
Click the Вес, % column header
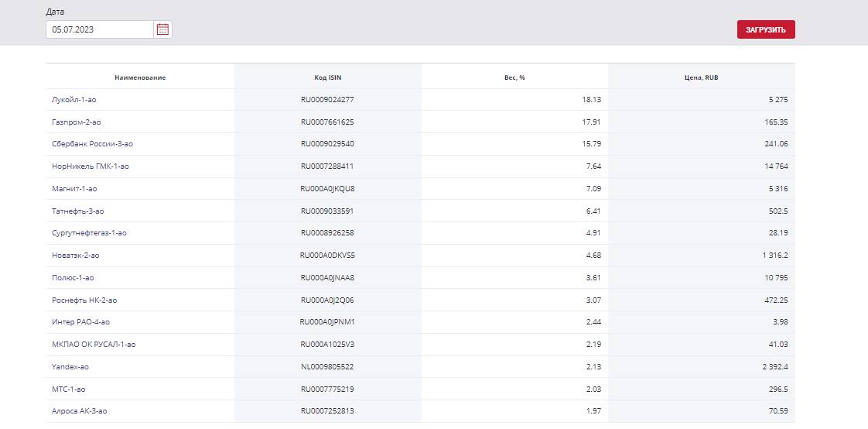coord(514,77)
